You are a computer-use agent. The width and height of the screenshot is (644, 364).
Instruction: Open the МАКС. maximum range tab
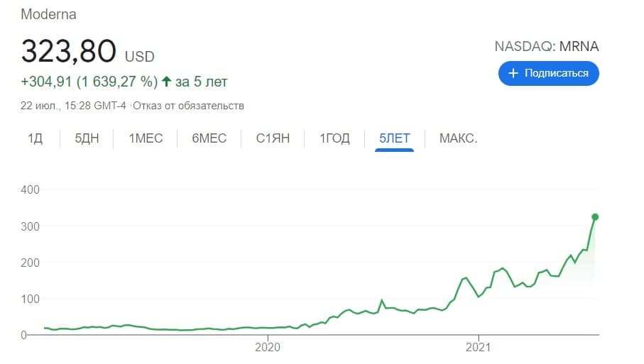tap(458, 138)
